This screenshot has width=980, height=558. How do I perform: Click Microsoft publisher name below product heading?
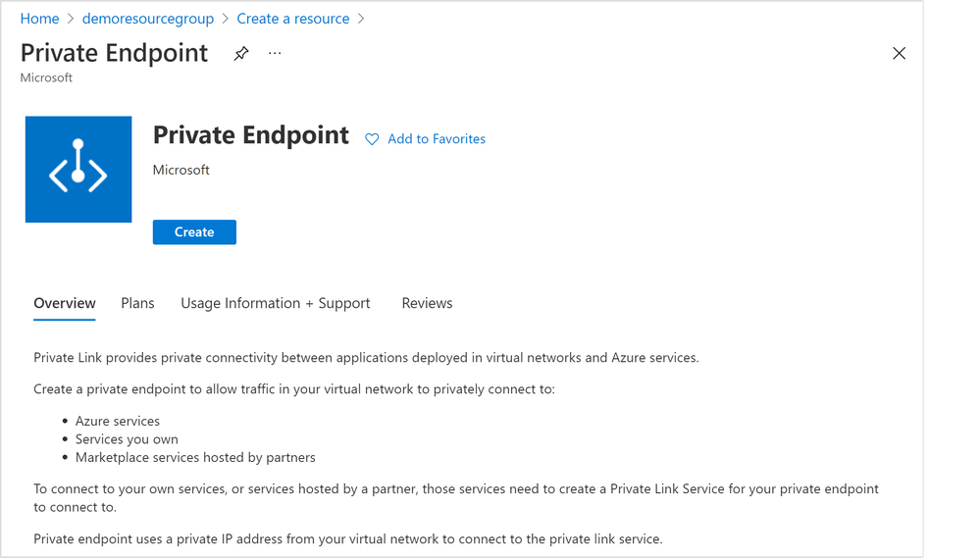pos(181,170)
